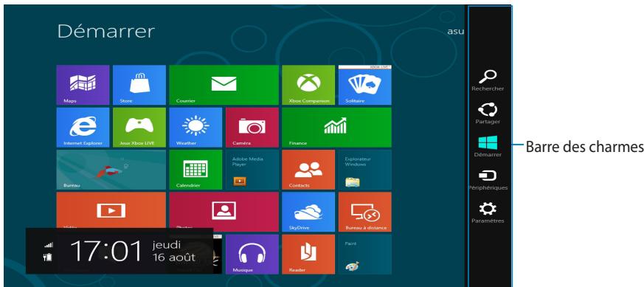Open the Weather tile
This screenshot has height=287, width=644.
(195, 128)
